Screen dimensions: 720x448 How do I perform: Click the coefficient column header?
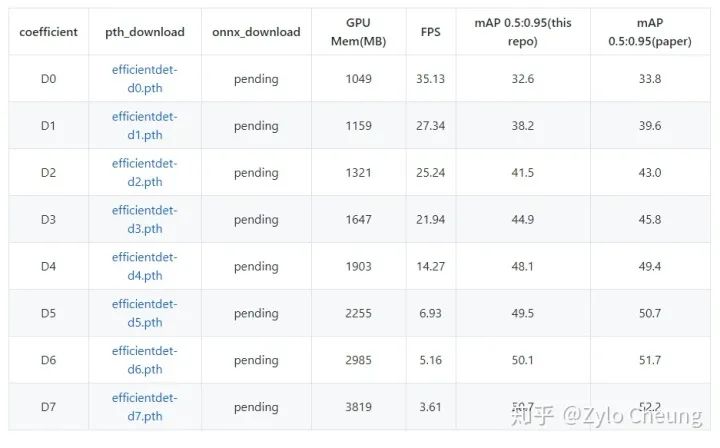pos(48,32)
